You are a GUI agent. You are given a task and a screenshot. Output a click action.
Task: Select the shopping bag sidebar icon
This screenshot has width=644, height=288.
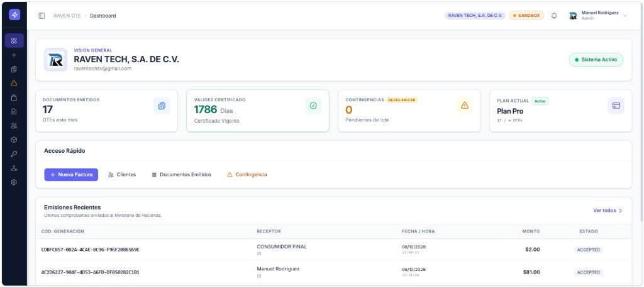tap(14, 97)
